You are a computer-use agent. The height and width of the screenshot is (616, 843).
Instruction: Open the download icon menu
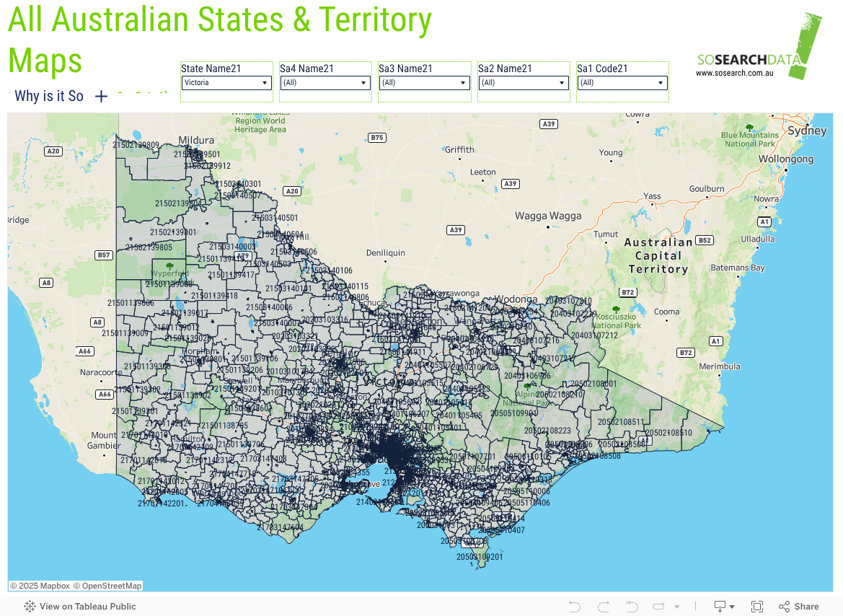723,607
